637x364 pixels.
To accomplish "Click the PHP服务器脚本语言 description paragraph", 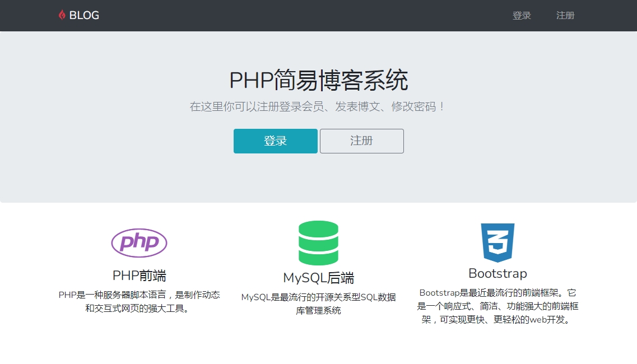I will coord(139,301).
